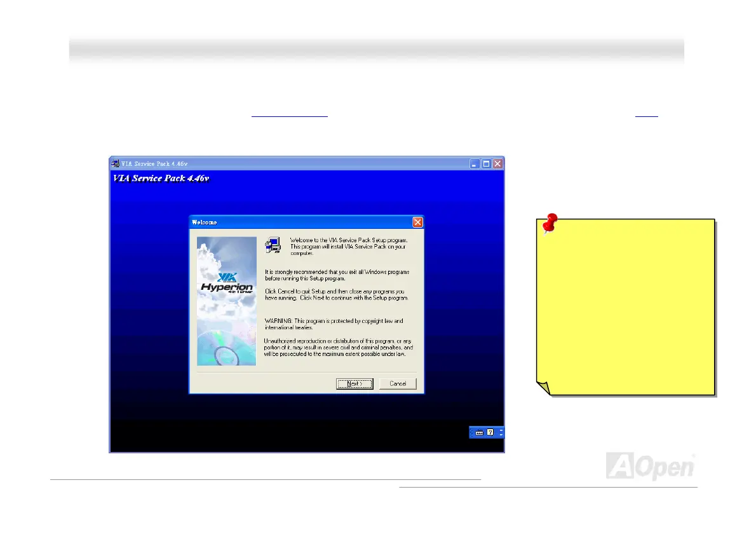The image size is (756, 534).
Task: Open language bar Help question-mark icon
Action: (490, 432)
